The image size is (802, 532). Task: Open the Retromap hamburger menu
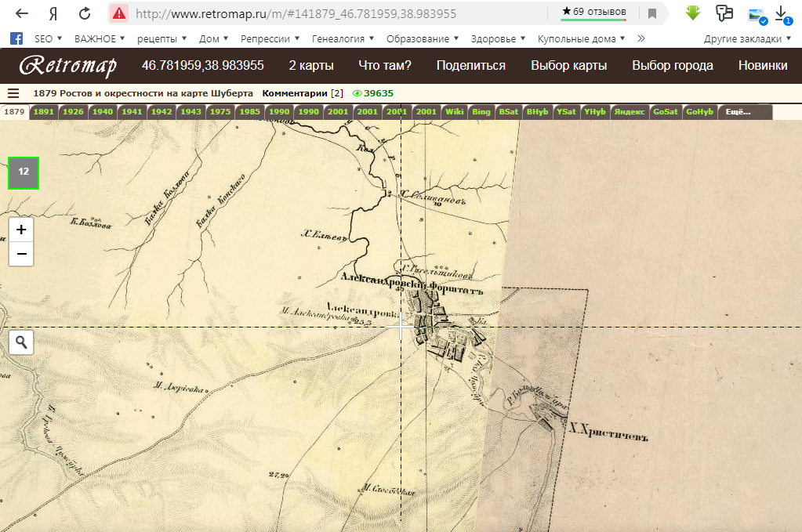[13, 93]
